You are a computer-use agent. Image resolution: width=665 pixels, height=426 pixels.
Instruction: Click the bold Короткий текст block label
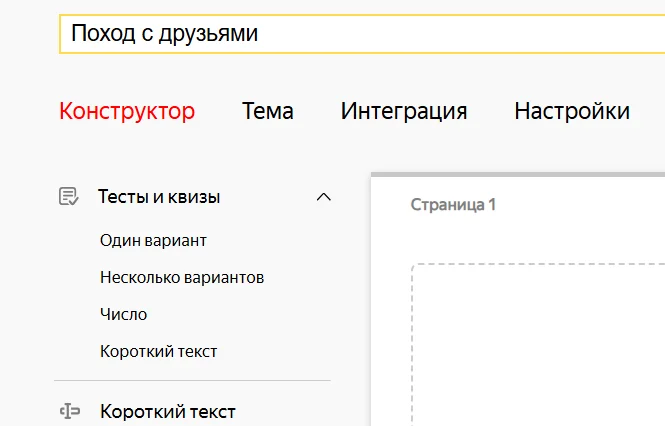pyautogui.click(x=168, y=411)
